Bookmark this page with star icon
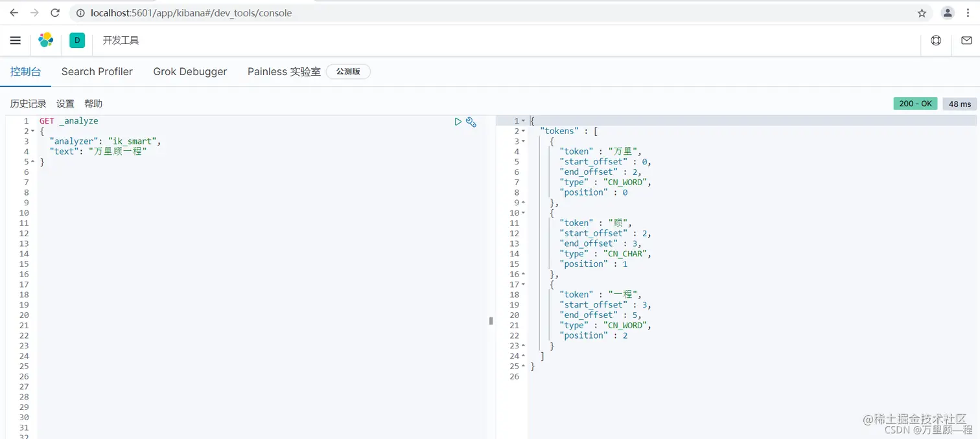This screenshot has width=980, height=439. click(922, 13)
